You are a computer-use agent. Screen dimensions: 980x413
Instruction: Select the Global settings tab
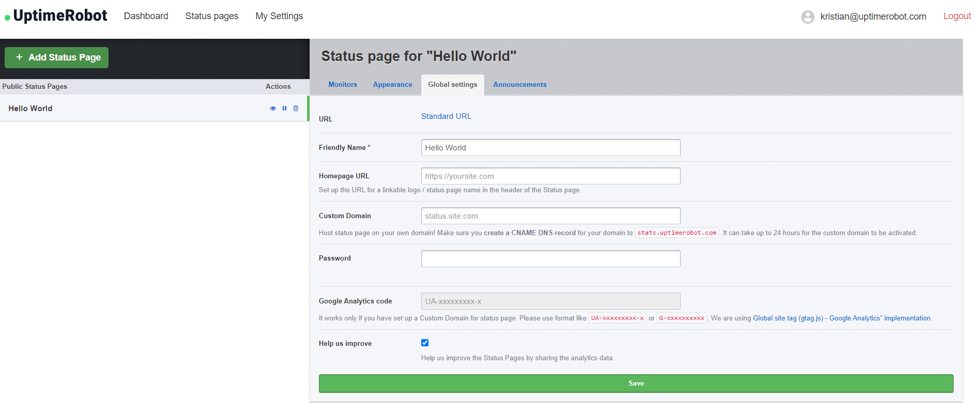453,85
